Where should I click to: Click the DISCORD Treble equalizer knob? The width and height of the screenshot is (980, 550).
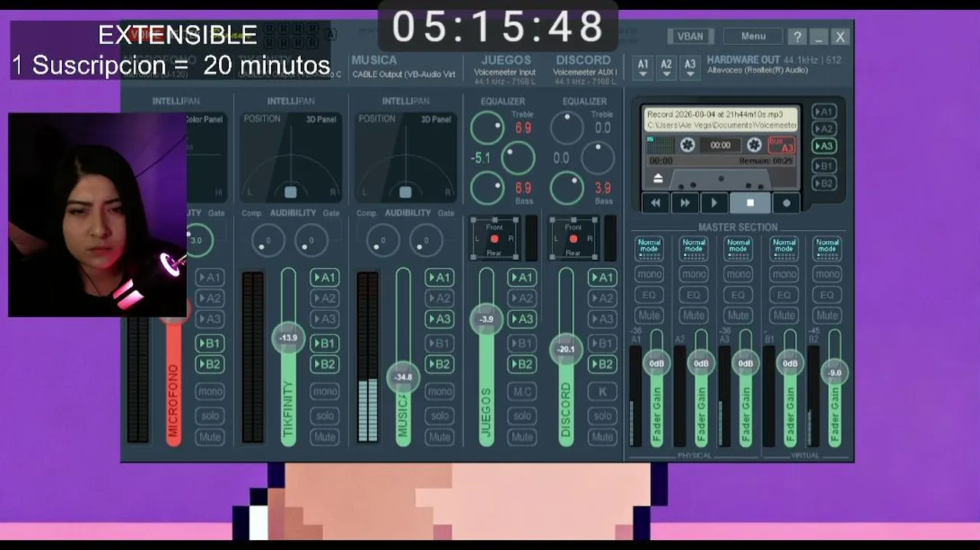566,128
